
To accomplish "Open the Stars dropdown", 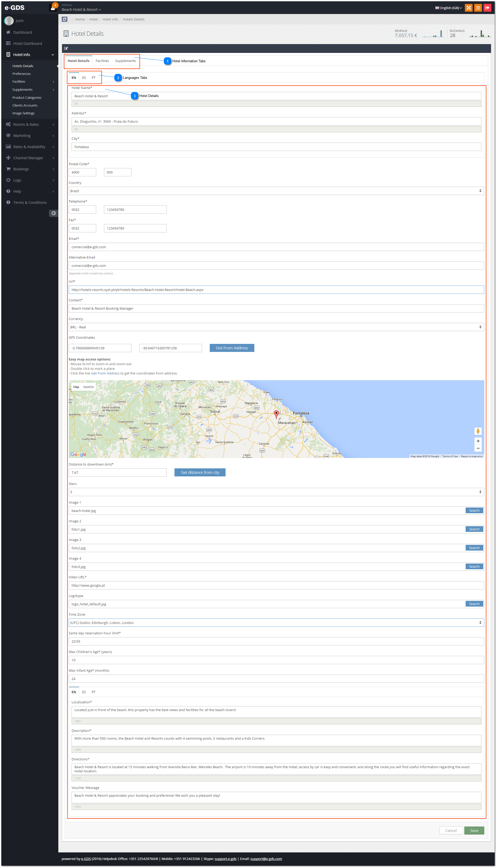I will [x=276, y=492].
